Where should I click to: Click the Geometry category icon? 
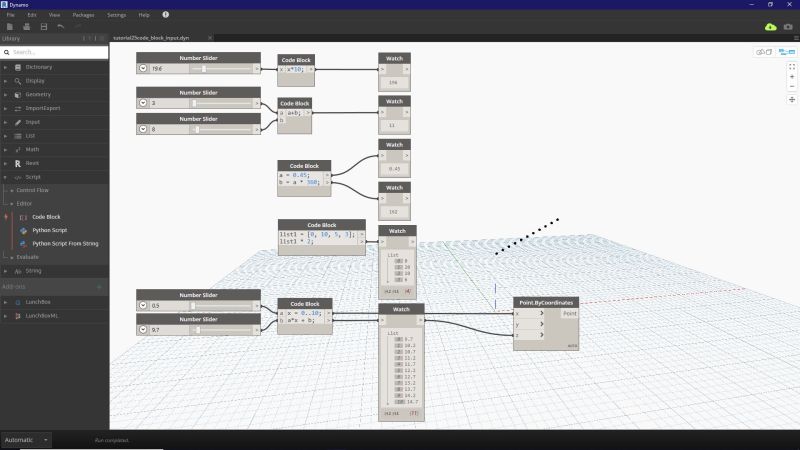click(18, 94)
